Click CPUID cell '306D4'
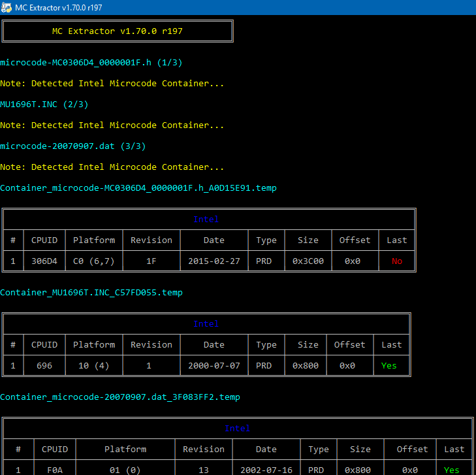Image resolution: width=476 pixels, height=475 pixels. [44, 261]
